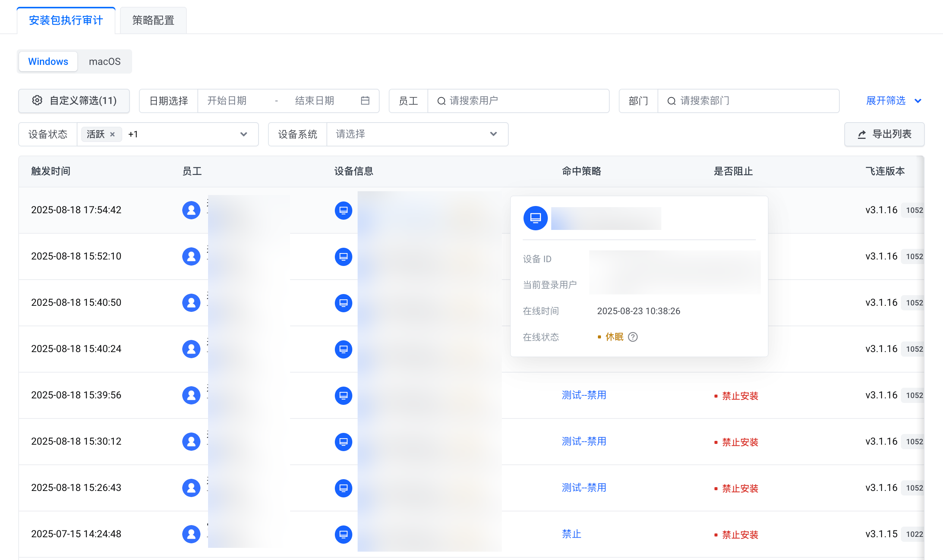Open the 设备系统 请选择 dropdown
943x560 pixels.
(x=417, y=134)
